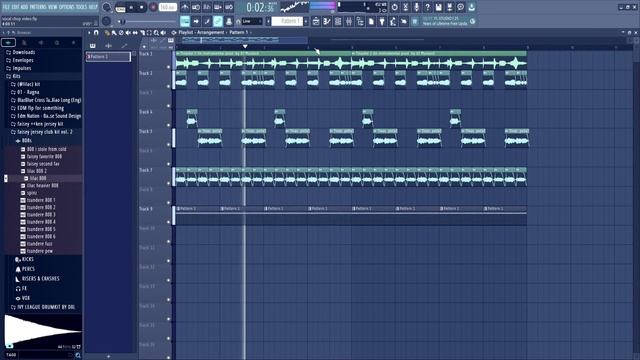
Task: Click the add pattern plus button
Action: pyautogui.click(x=306, y=21)
